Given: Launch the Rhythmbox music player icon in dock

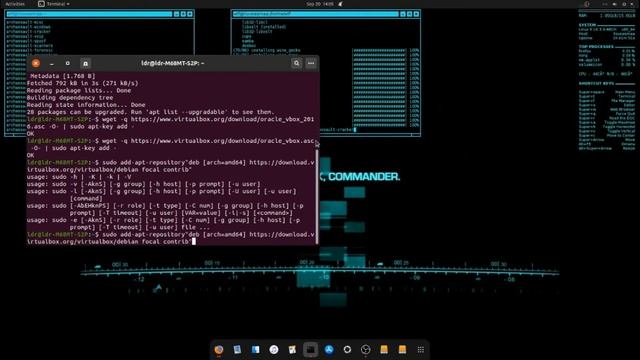Looking at the screenshot, I should (274, 349).
